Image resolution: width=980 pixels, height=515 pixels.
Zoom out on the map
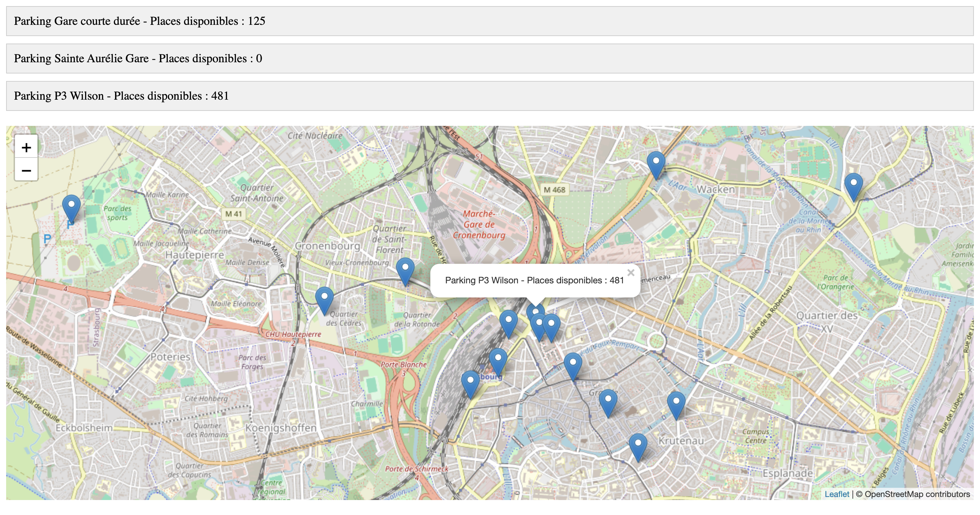point(27,171)
